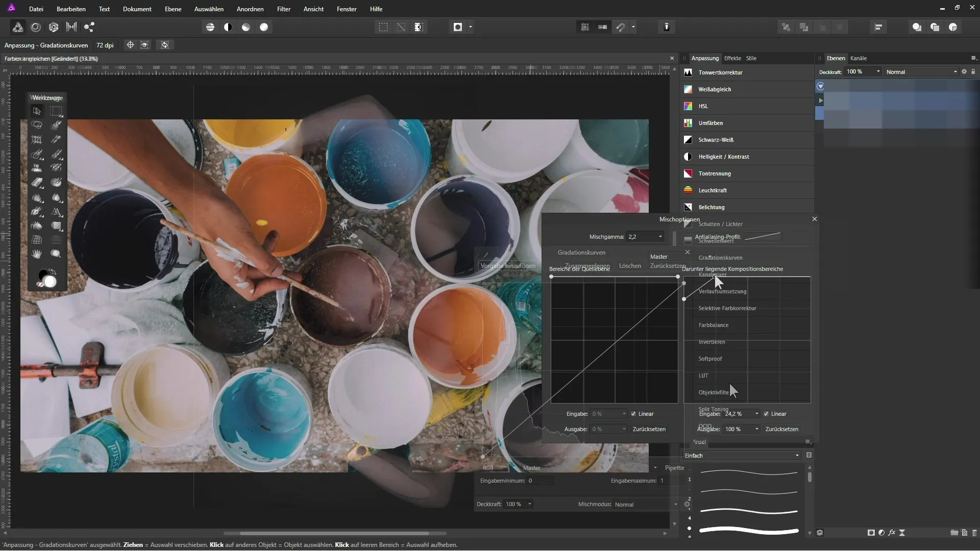The image size is (980, 551).
Task: Open the Eingabe 24,2 % dropdown
Action: 742,414
